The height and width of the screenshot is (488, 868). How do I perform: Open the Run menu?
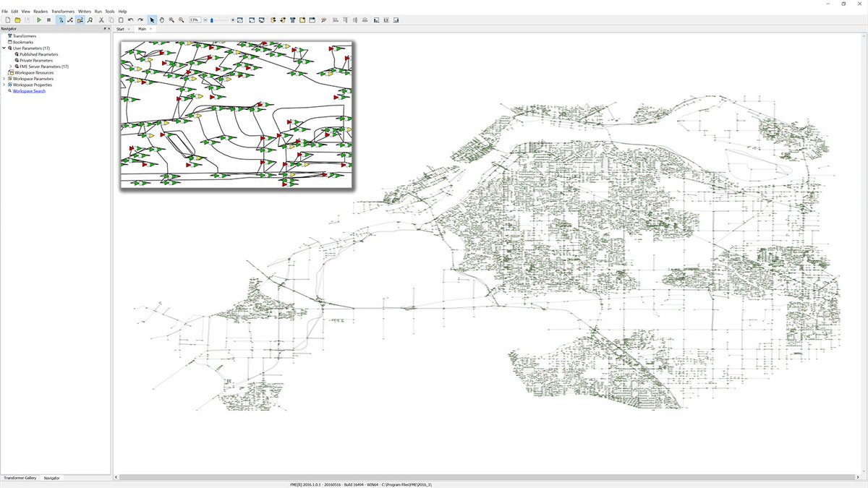[98, 12]
